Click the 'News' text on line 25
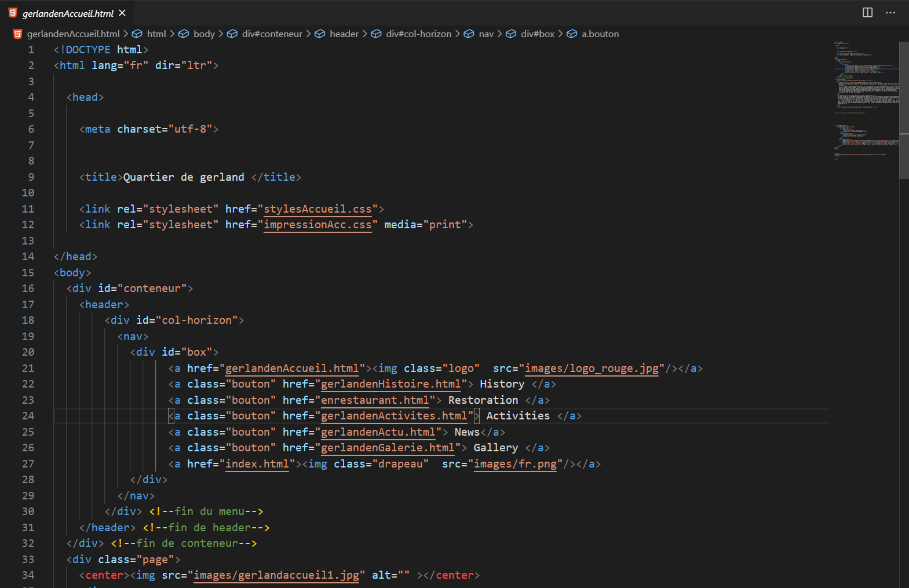The image size is (909, 588). point(467,432)
